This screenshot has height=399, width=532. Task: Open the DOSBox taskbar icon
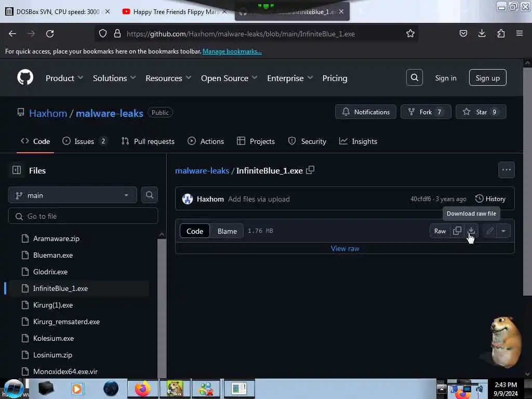coord(175,389)
